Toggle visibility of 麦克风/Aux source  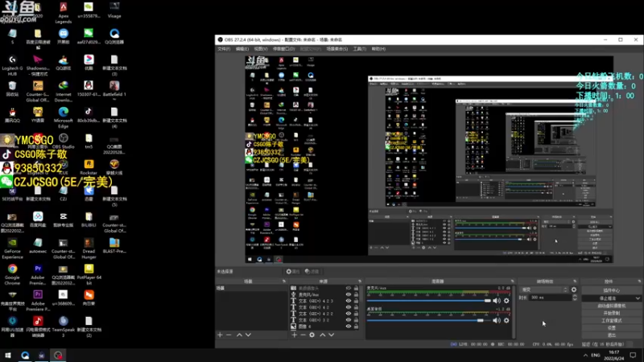pos(349,294)
